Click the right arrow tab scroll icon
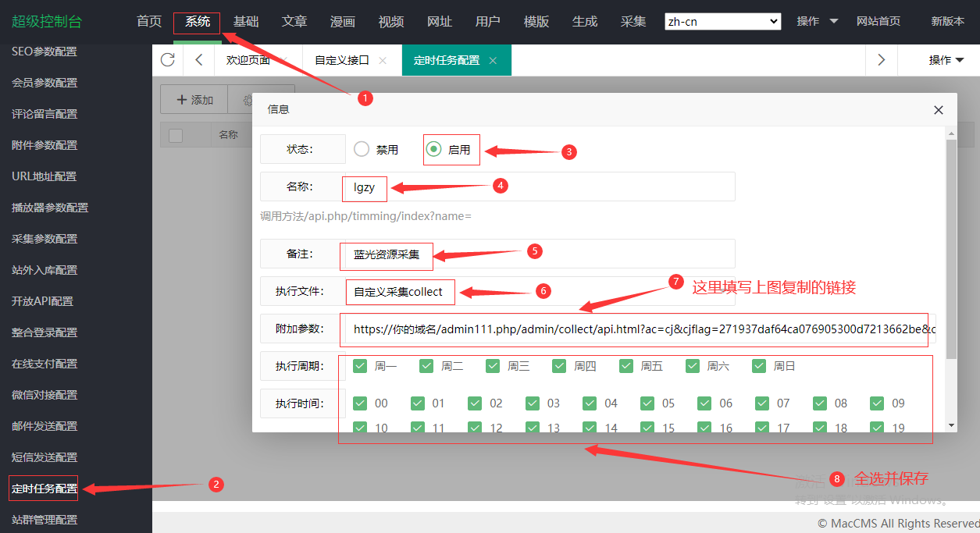Image resolution: width=980 pixels, height=533 pixels. (x=882, y=60)
